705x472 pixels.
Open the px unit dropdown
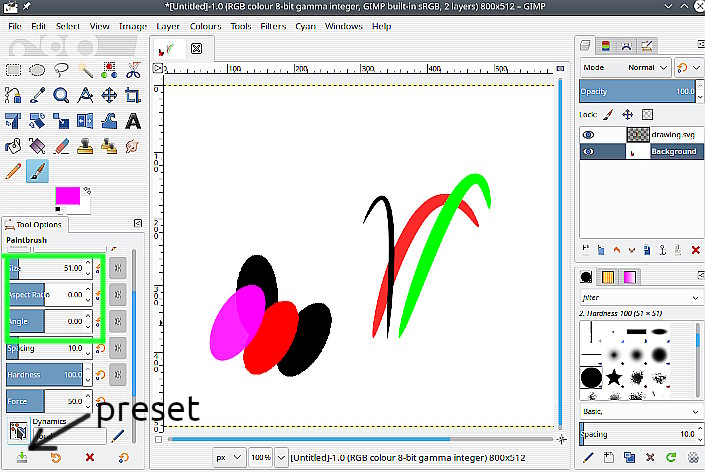pos(228,457)
